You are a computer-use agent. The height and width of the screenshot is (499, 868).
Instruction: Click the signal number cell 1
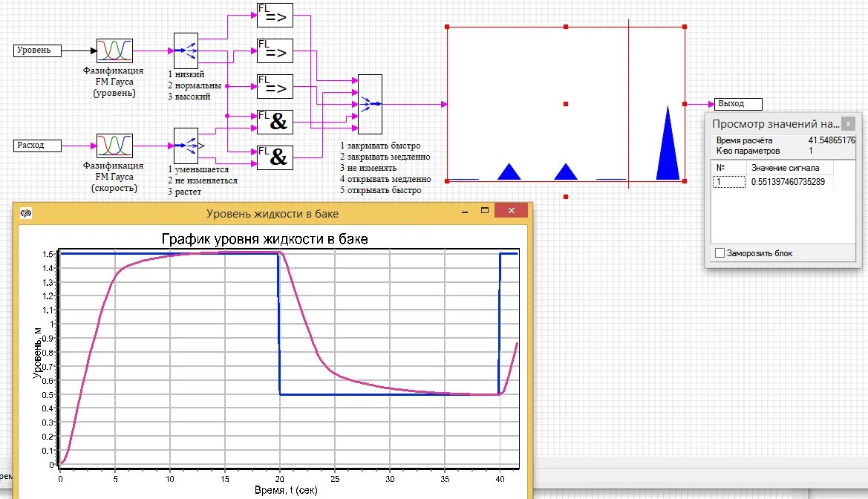(x=728, y=182)
